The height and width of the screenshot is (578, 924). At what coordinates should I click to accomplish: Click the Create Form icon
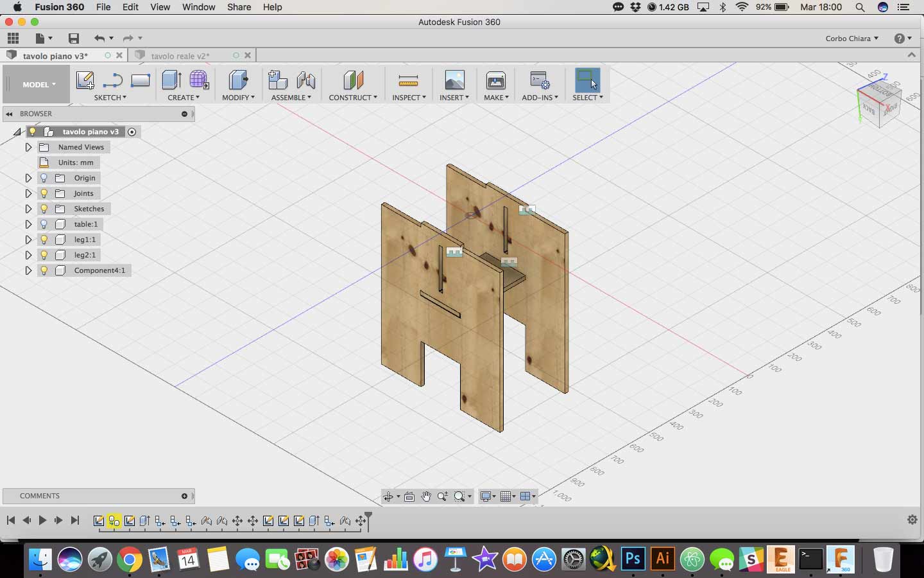pos(199,80)
